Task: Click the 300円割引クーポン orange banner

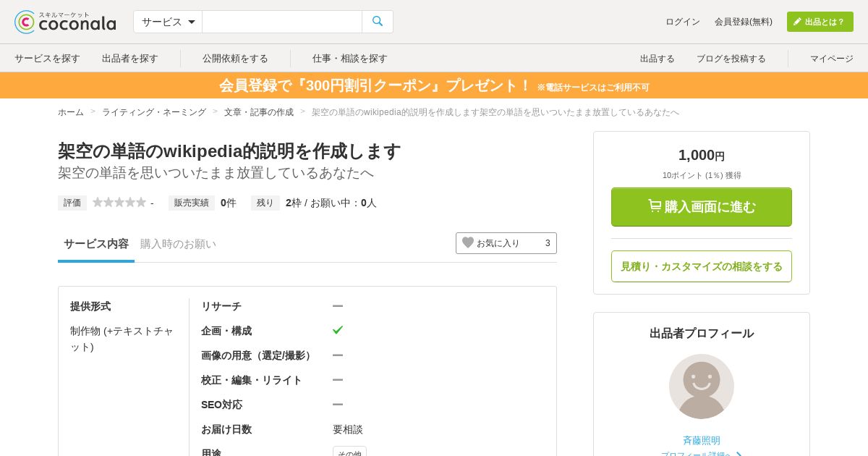Action: [434, 85]
